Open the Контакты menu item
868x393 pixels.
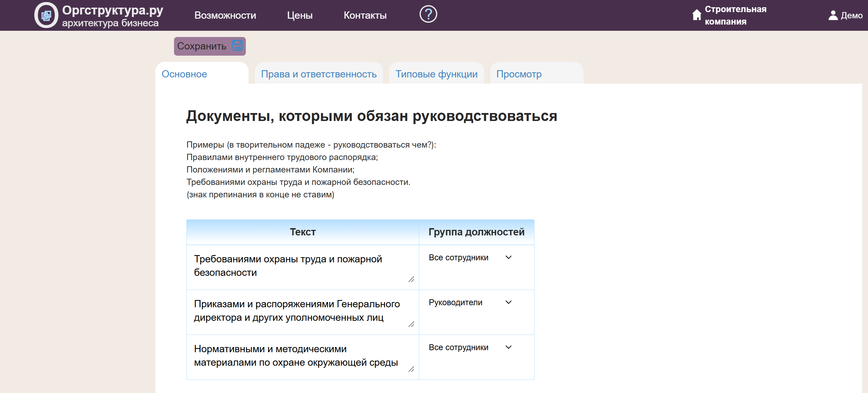click(x=365, y=15)
